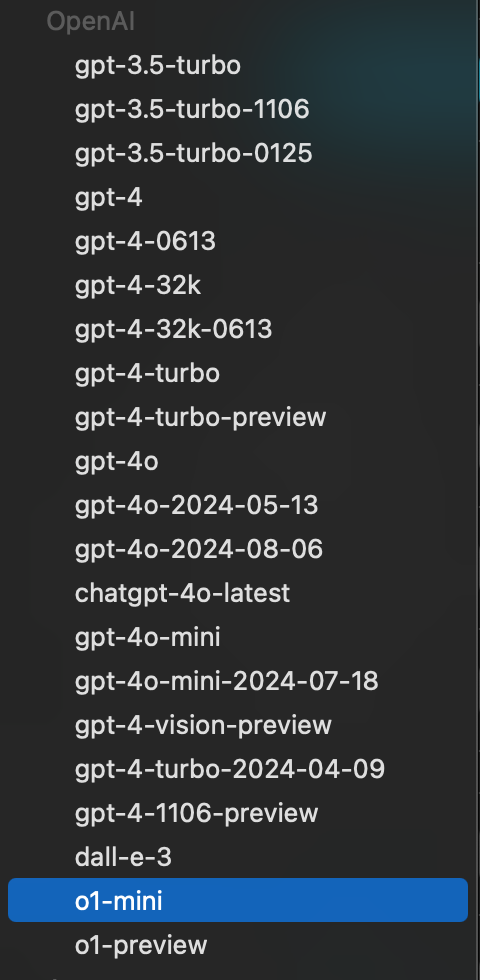Pick gpt-4-vision-preview model
This screenshot has width=480, height=980.
click(x=238, y=725)
